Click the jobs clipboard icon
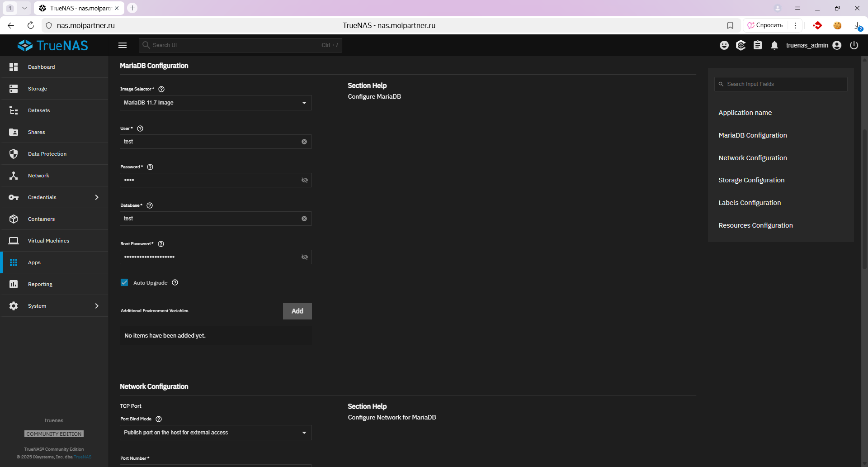868x467 pixels. pos(758,45)
